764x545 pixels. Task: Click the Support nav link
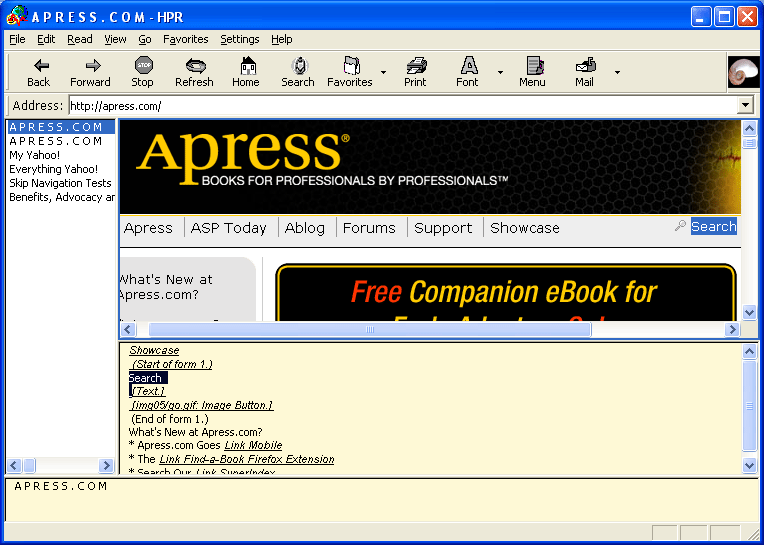coord(443,228)
